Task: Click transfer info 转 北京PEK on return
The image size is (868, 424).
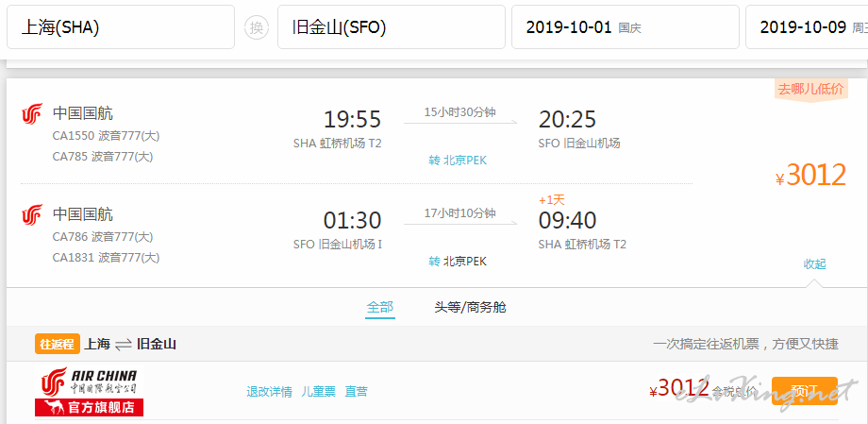Action: coord(458,262)
